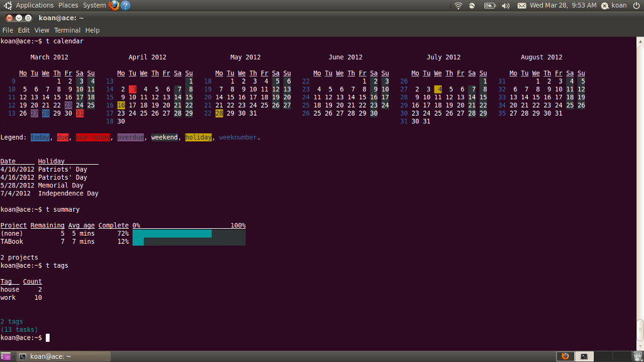Open the help icon in top panel
Image resolution: width=644 pixels, height=362 pixels.
click(126, 5)
